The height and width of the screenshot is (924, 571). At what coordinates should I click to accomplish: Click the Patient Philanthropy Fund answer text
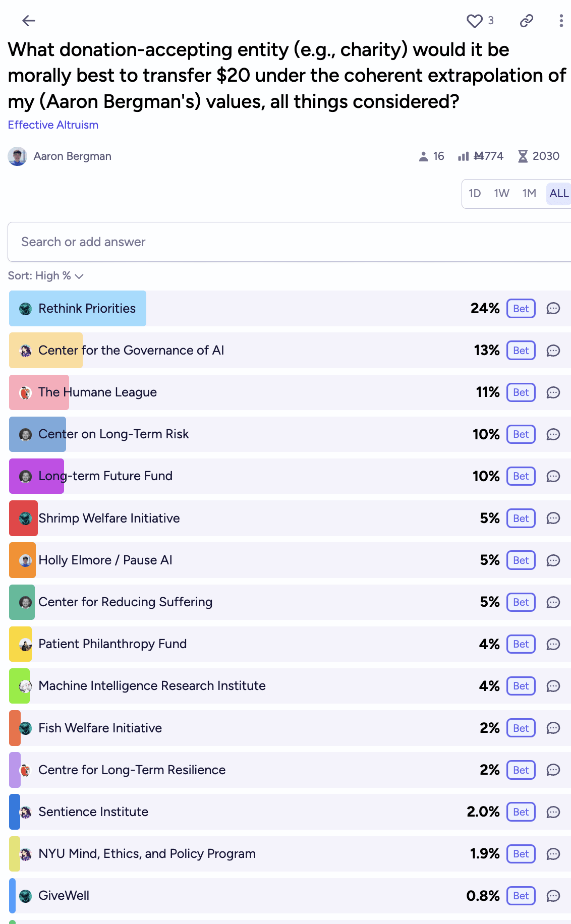pos(112,644)
